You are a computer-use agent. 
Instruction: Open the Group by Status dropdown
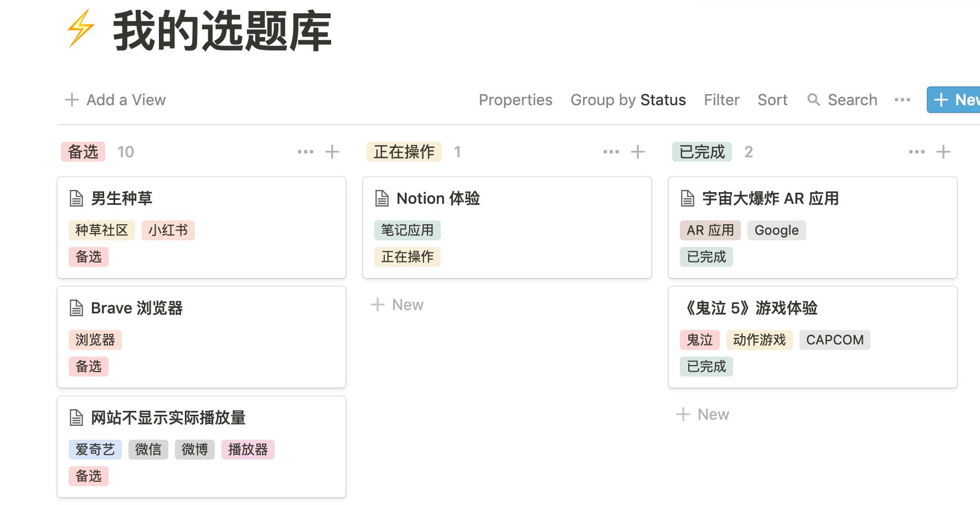(628, 100)
